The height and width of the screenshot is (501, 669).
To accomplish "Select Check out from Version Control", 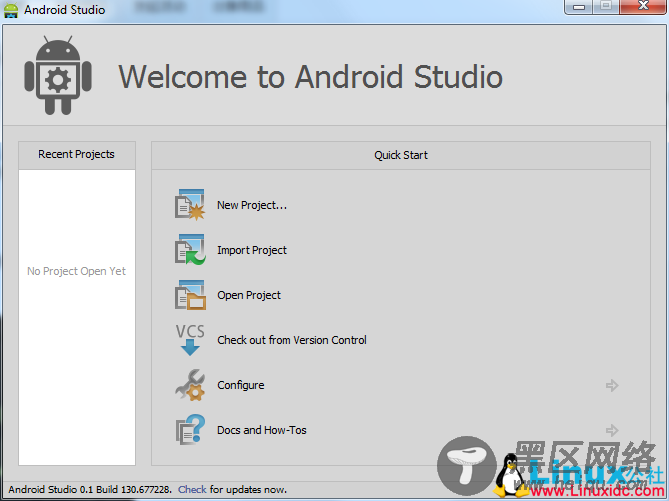I will click(292, 340).
